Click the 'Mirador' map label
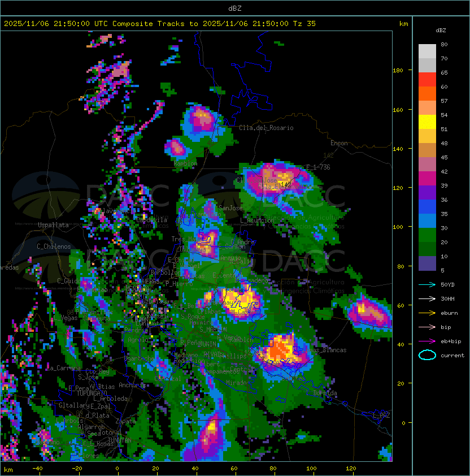470x476 pixels. click(x=237, y=383)
